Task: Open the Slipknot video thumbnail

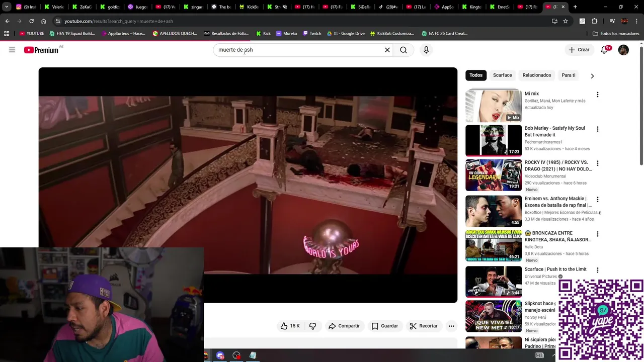Action: pyautogui.click(x=494, y=316)
